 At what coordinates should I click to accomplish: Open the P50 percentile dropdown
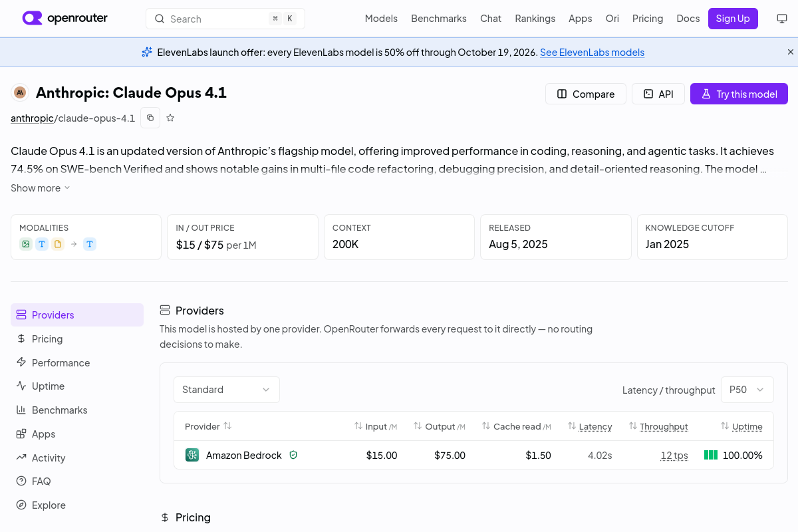pos(747,390)
